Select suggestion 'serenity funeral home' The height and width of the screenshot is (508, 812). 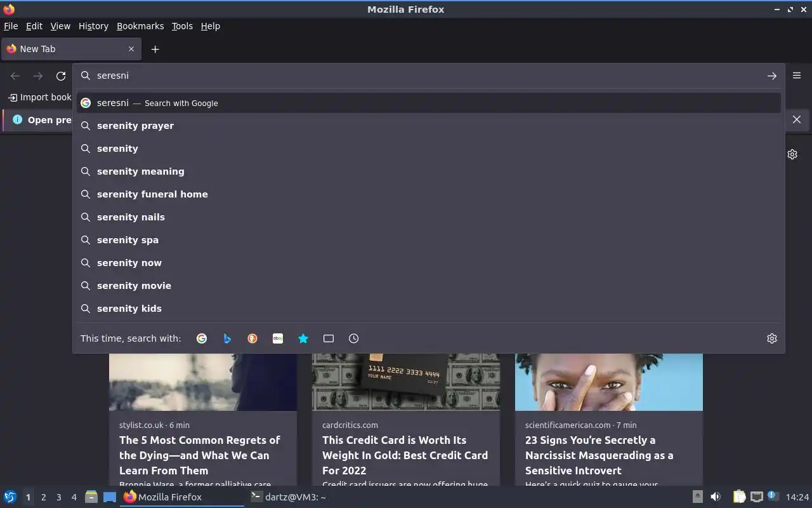tap(429, 194)
